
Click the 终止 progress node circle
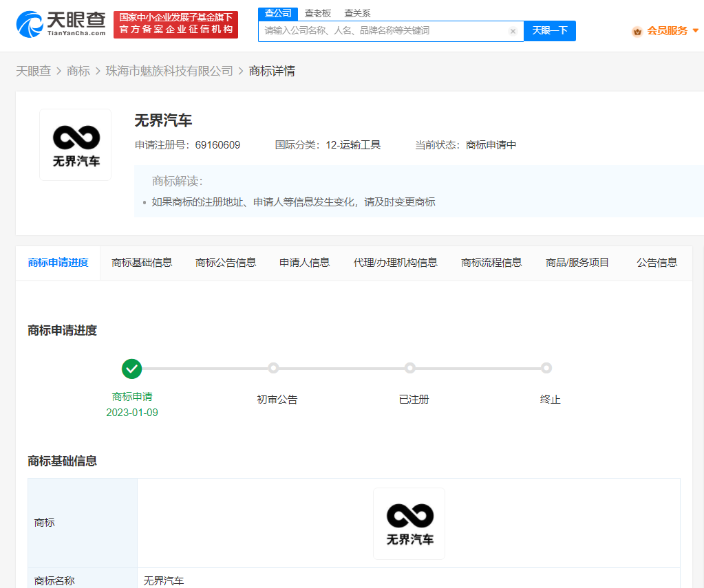[546, 369]
